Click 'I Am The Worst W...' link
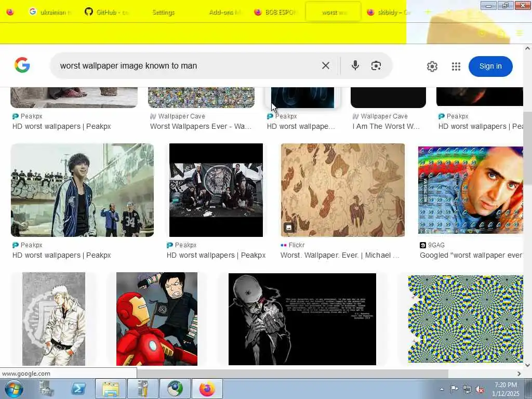This screenshot has width=532, height=399. (x=386, y=126)
